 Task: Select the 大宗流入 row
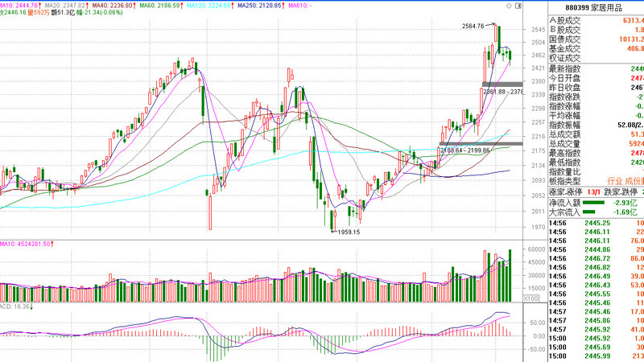(x=595, y=212)
